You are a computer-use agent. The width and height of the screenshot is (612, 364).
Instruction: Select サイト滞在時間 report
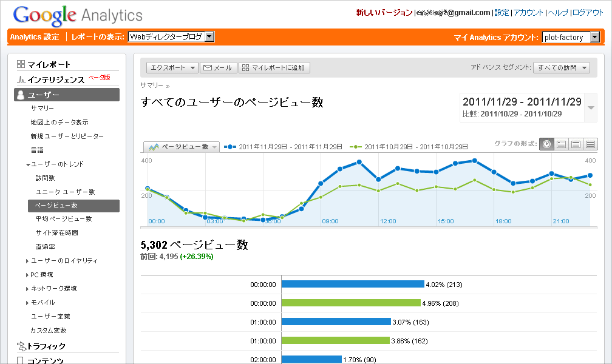57,232
